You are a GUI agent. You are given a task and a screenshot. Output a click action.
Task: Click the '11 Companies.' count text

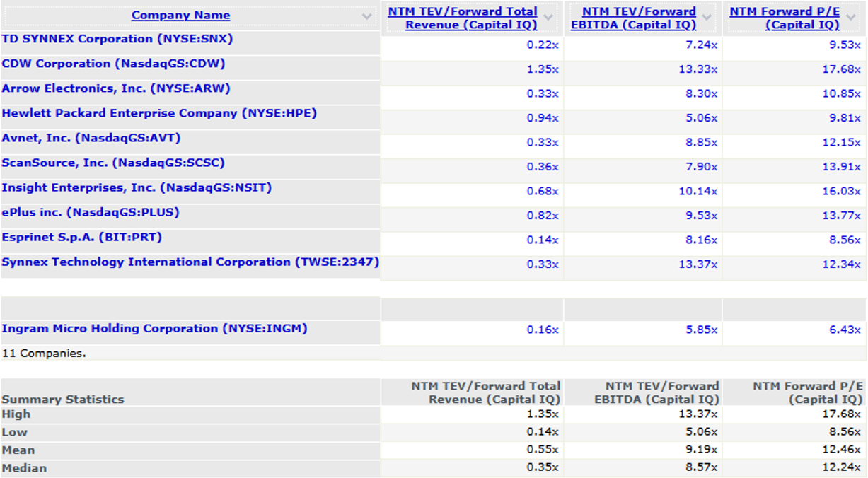[x=44, y=353]
